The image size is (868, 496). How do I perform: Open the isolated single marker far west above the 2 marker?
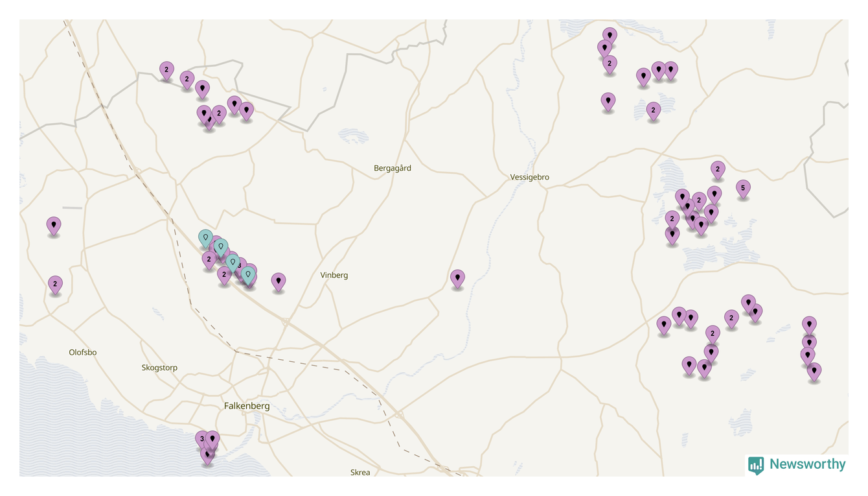click(x=54, y=226)
